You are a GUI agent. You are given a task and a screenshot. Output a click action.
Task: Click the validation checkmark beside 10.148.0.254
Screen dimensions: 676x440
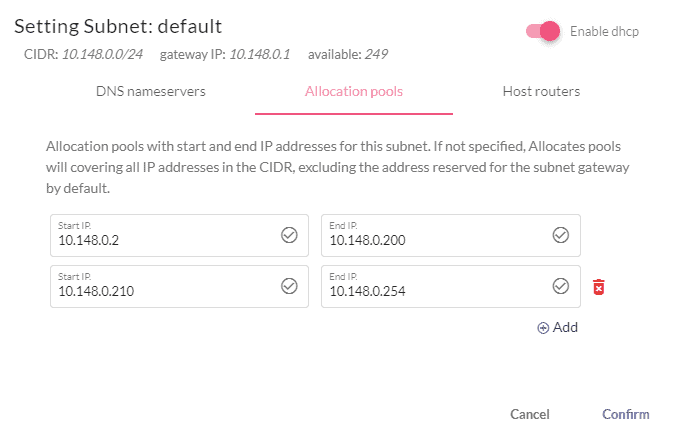(x=561, y=286)
